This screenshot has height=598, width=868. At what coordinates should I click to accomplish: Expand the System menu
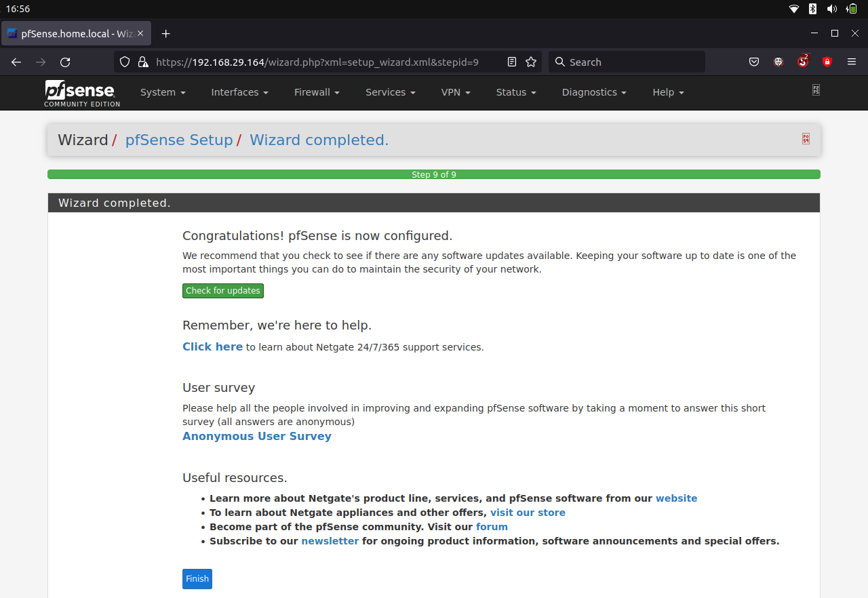[163, 92]
